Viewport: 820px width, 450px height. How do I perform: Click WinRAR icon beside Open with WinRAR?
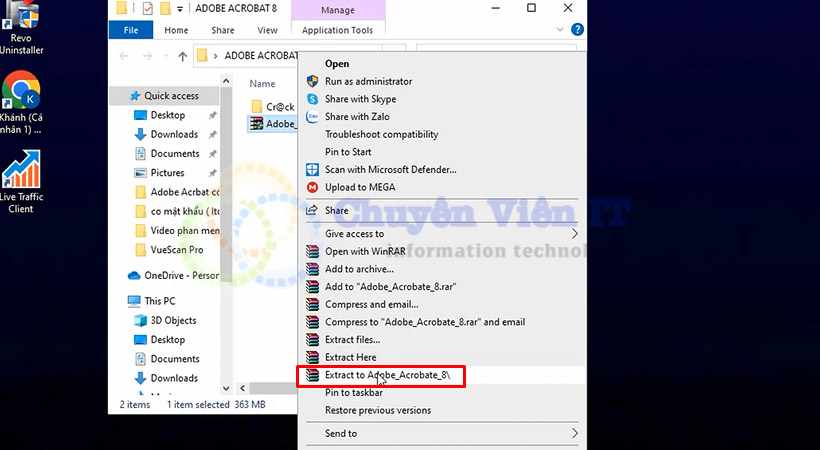click(x=312, y=251)
